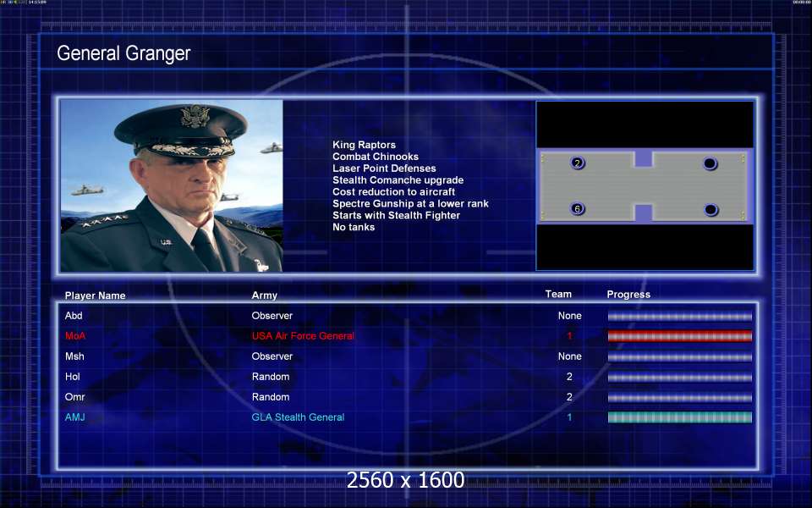Click AMJ's cyan loading progress bar
Viewport: 812px width, 508px height.
click(680, 417)
